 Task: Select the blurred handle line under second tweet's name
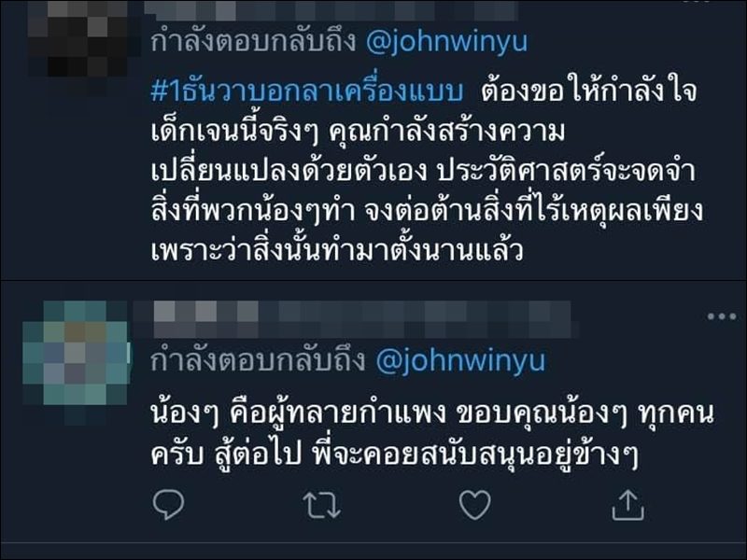tap(364, 330)
